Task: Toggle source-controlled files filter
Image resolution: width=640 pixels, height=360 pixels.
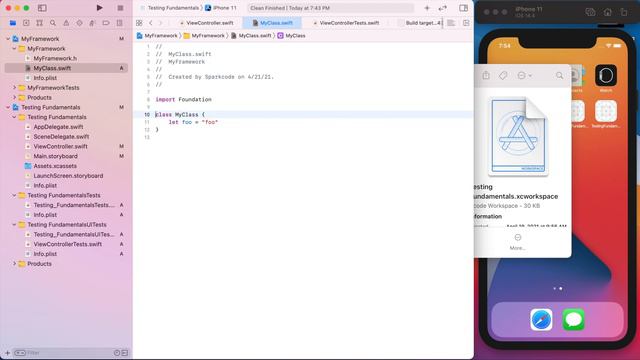Action: point(124,353)
